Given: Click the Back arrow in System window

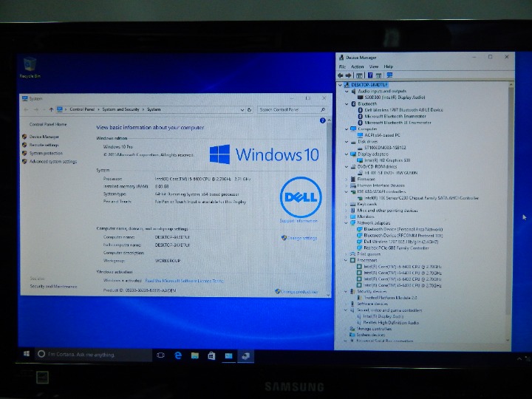Looking at the screenshot, I should point(26,109).
